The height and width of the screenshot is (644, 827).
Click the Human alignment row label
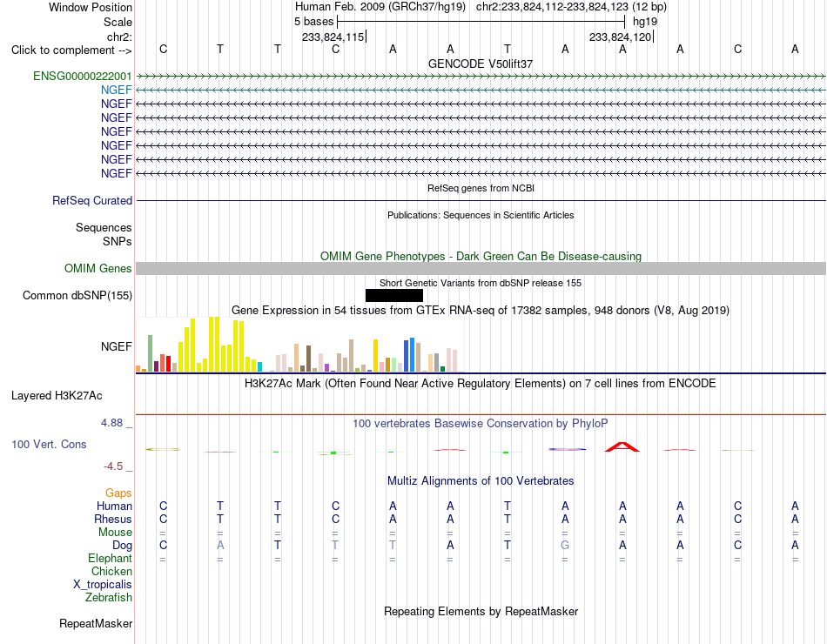tap(114, 506)
